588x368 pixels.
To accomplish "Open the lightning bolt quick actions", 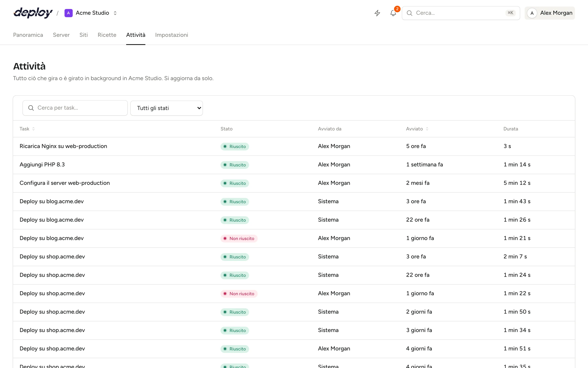I will [x=377, y=13].
